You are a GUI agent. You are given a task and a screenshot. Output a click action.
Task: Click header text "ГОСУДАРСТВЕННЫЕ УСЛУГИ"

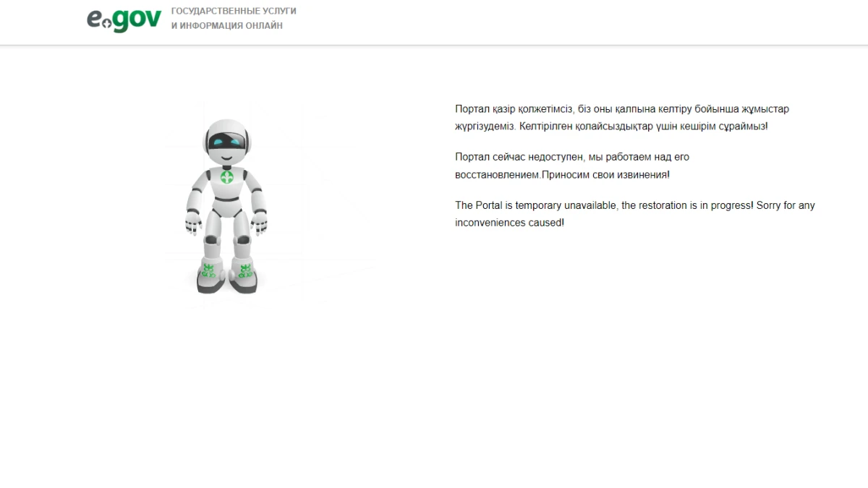pyautogui.click(x=234, y=12)
